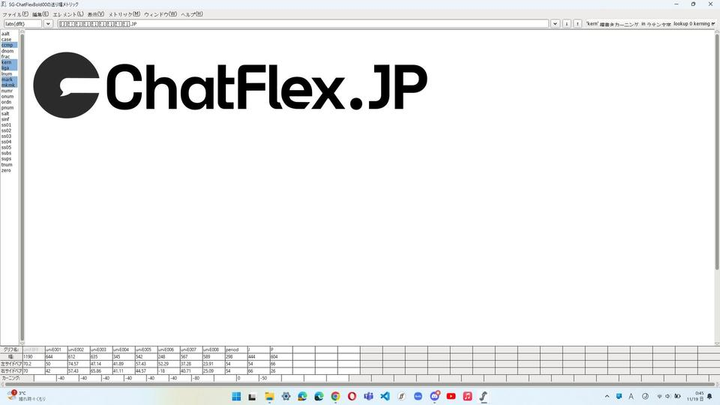The image size is (720, 405).
Task: Open Visual Studio Code from the taskbar
Action: (385, 396)
